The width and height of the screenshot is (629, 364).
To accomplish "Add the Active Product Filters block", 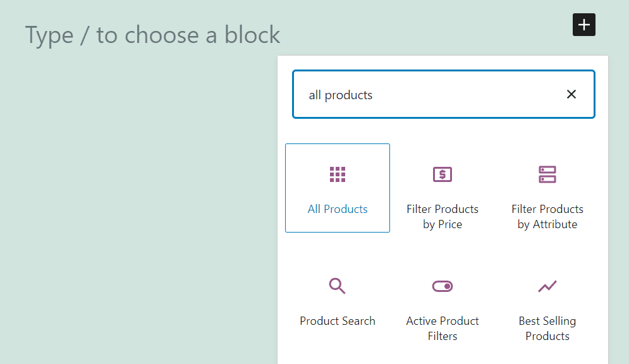I will 442,308.
